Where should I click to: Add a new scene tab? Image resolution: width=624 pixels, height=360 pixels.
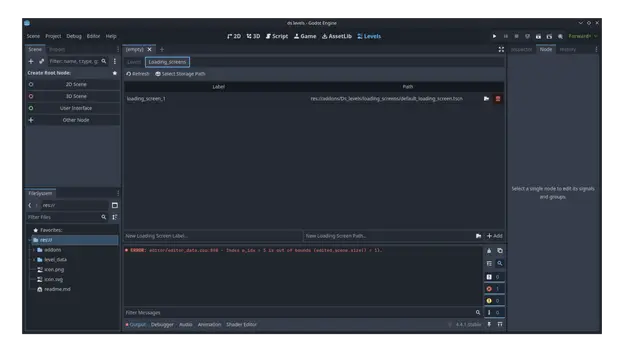point(162,49)
